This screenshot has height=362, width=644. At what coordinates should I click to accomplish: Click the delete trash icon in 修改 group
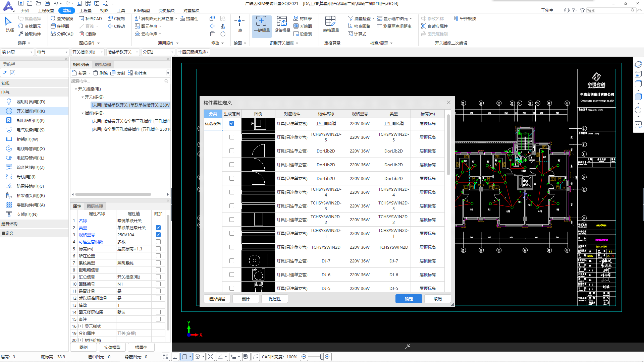tap(212, 34)
